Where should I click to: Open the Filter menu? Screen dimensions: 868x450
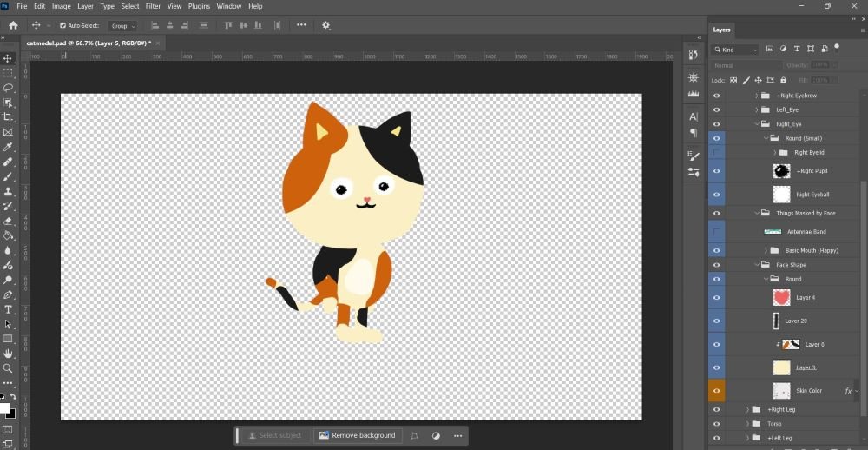(153, 6)
